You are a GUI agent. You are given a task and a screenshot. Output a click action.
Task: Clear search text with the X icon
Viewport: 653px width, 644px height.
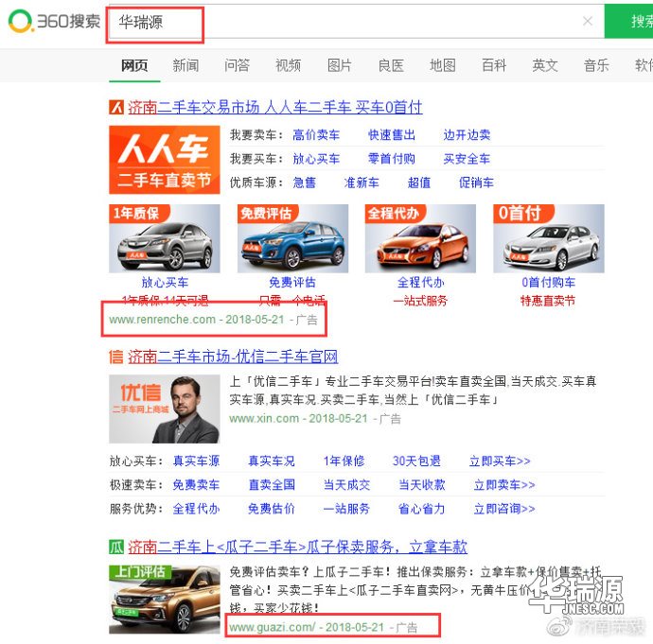point(587,21)
